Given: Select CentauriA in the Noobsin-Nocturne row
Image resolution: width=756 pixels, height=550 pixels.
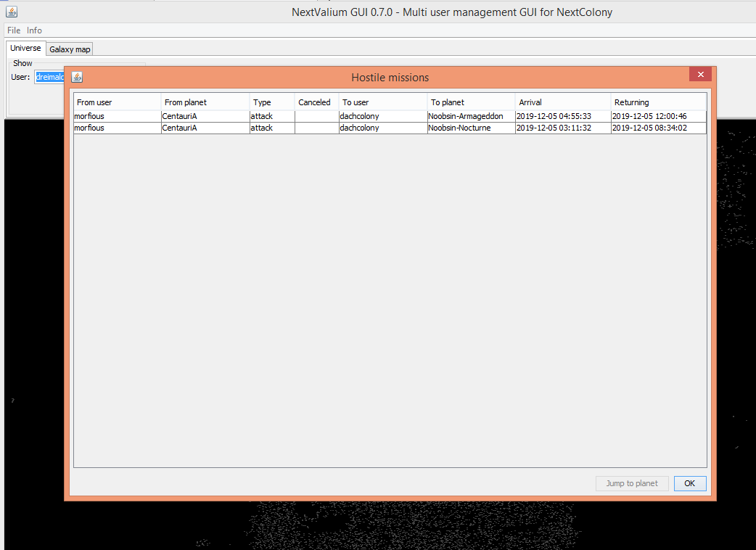Looking at the screenshot, I should click(205, 128).
